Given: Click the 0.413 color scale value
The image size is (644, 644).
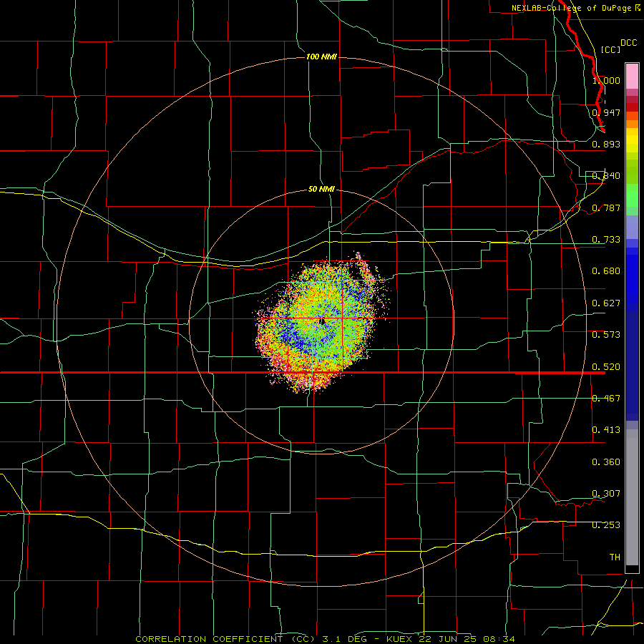Looking at the screenshot, I should pos(606,430).
